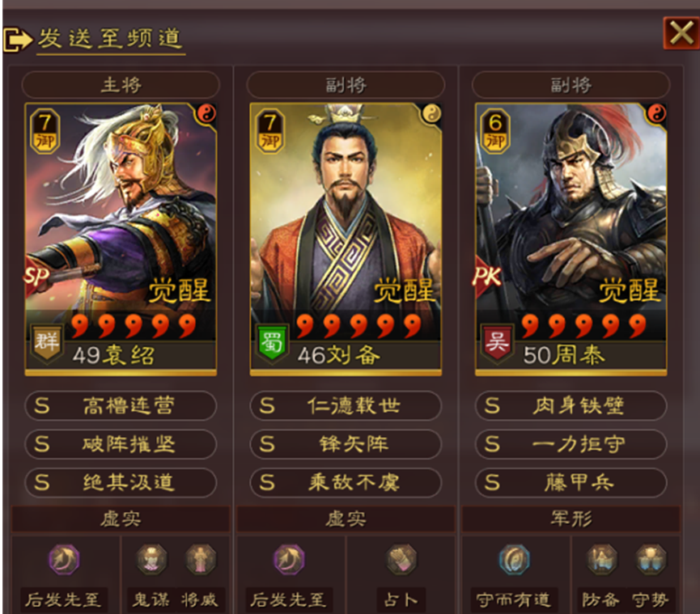Select the 高橹连营 skill slot

[121, 405]
